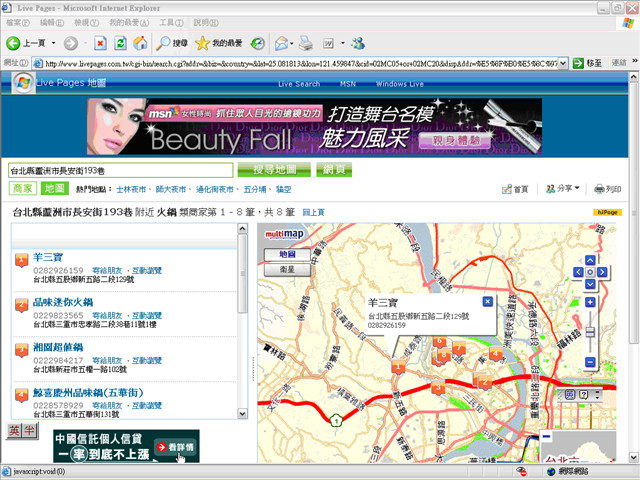Screen dimensions: 640x480
Task: Zoom in the map with plus button
Action: (x=590, y=302)
